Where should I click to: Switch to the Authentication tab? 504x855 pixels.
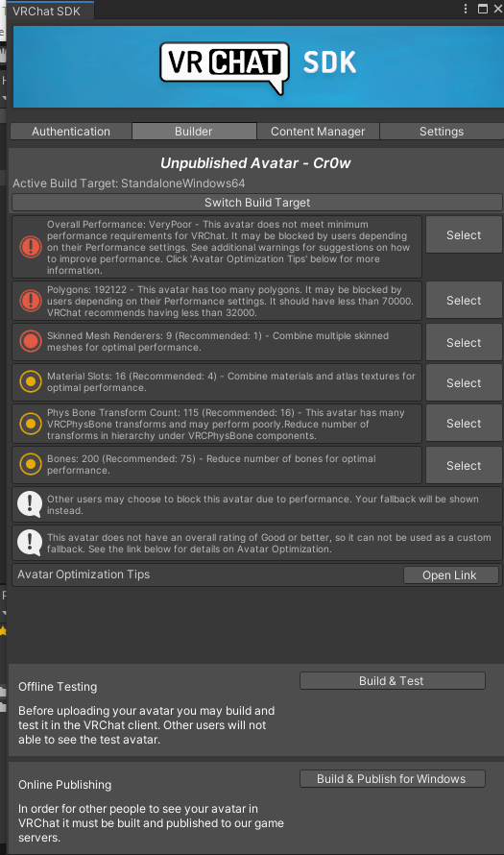tap(71, 132)
